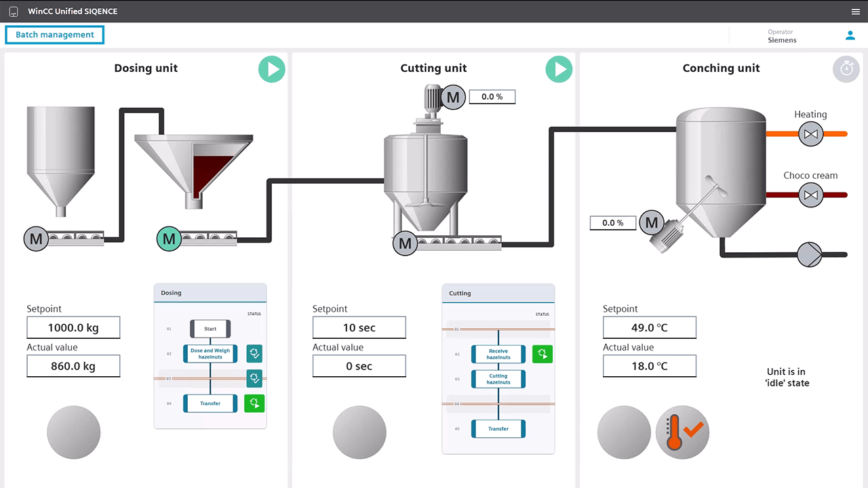Click Receive hazelnuts step status icon
868x488 pixels.
coord(542,354)
